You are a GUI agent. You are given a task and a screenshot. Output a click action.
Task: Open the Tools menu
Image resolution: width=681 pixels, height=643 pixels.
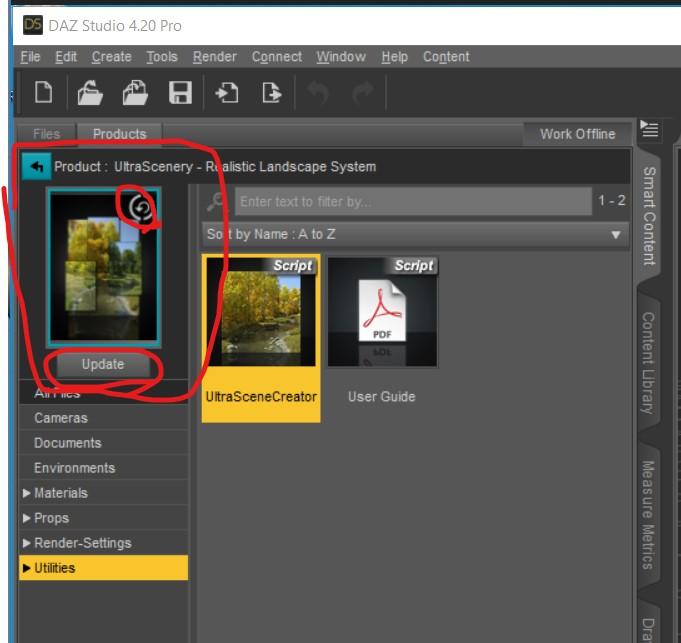click(162, 56)
